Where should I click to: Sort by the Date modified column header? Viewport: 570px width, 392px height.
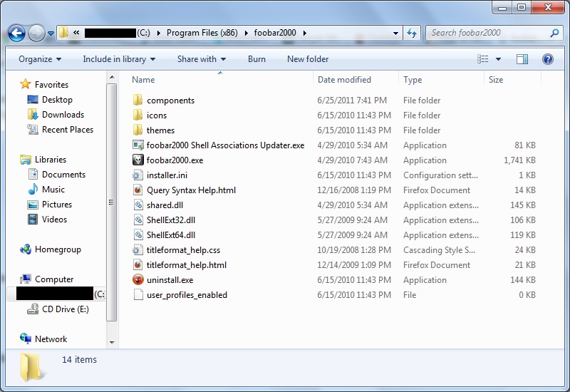pos(344,80)
